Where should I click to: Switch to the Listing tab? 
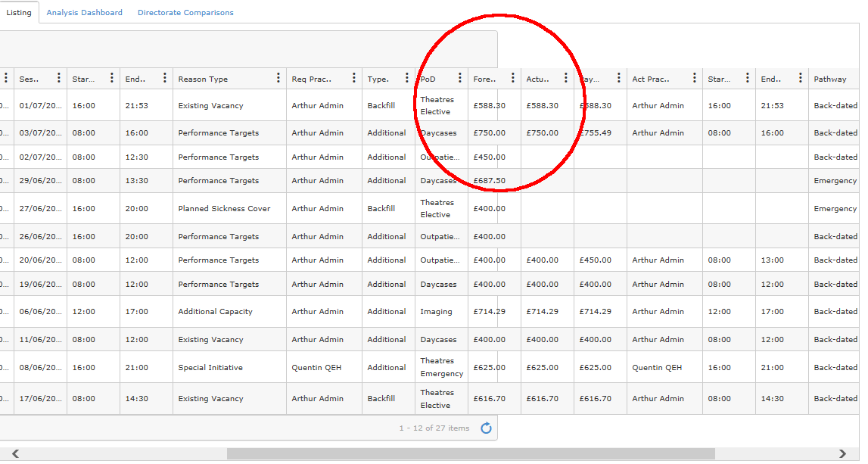[19, 12]
